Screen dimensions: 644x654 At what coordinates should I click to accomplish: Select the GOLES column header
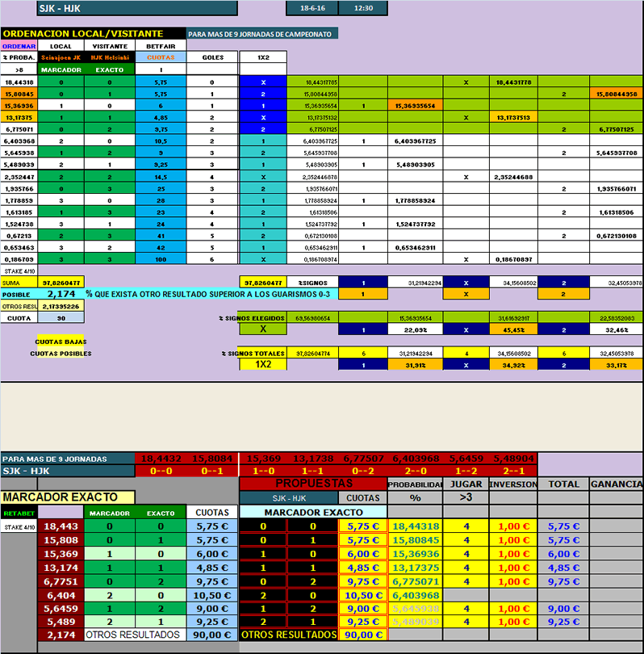click(212, 57)
